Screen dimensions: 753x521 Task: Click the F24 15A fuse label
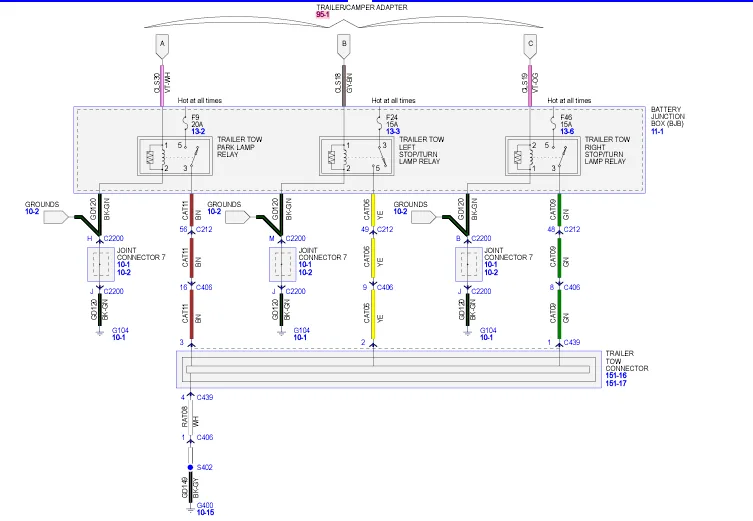click(392, 121)
